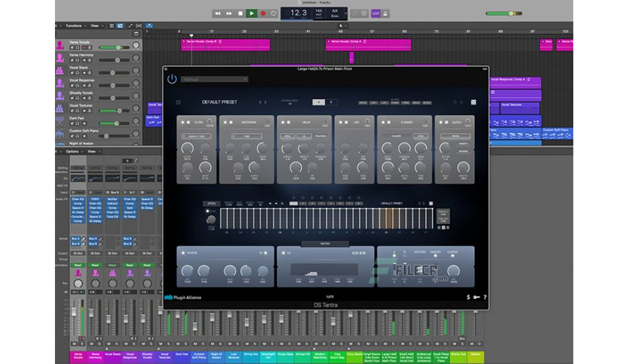
Task: Click the Verse Vocals track icon
Action: click(59, 45)
